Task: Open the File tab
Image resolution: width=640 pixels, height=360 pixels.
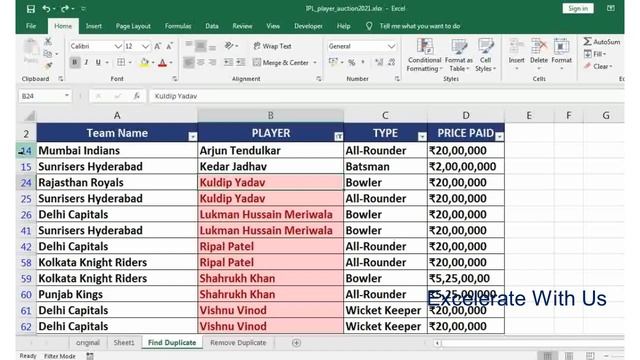Action: tap(31, 26)
